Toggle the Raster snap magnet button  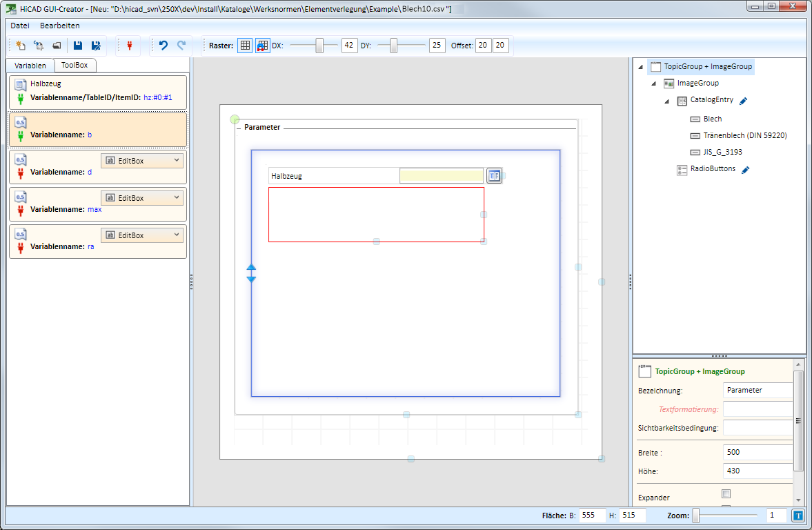(x=263, y=46)
